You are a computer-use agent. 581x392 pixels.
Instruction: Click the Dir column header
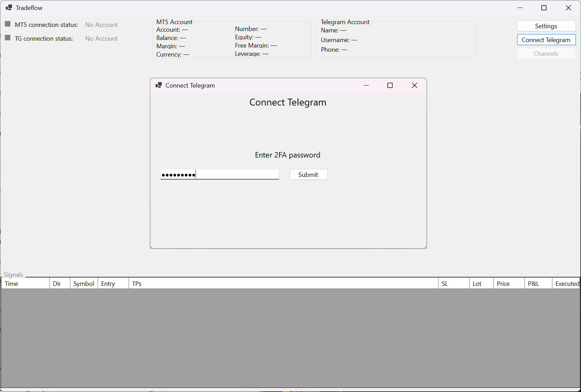coord(60,283)
